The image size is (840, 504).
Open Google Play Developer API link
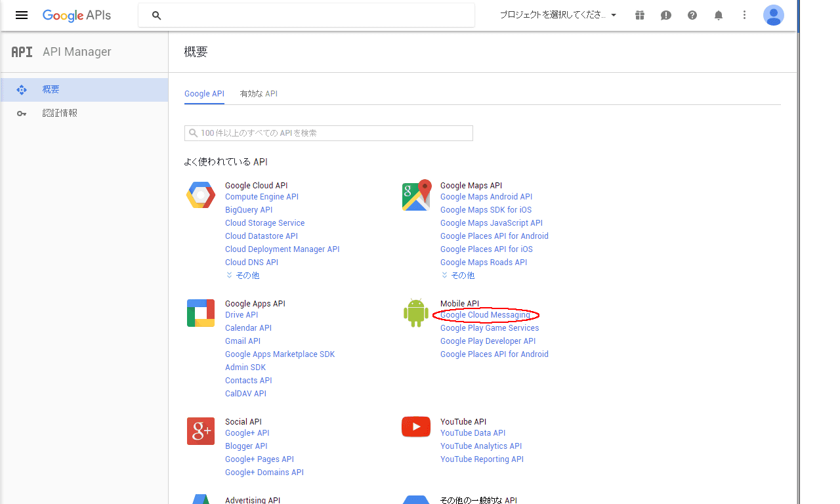[x=488, y=341]
